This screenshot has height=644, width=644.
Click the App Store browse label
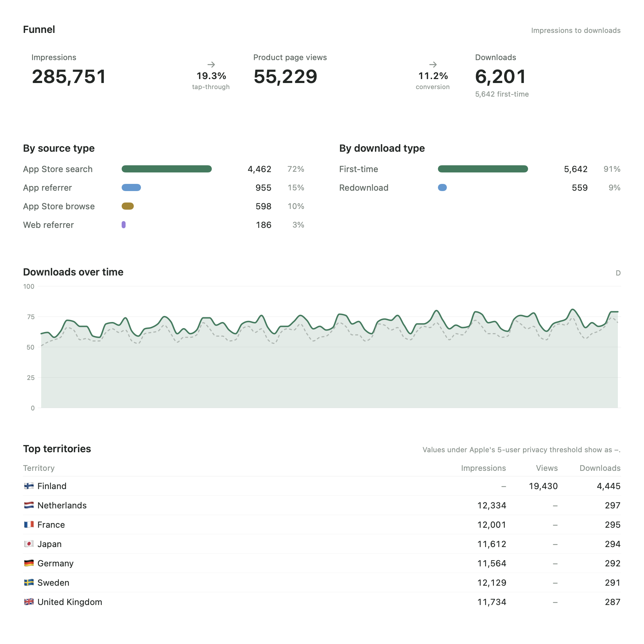coord(59,206)
